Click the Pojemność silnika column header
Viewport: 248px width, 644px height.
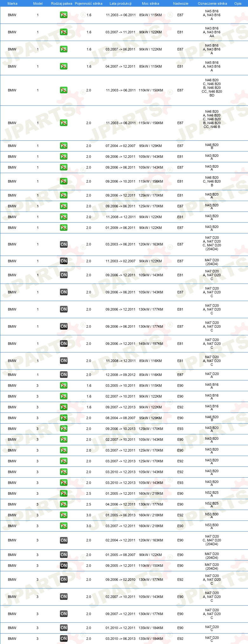coord(88,3)
